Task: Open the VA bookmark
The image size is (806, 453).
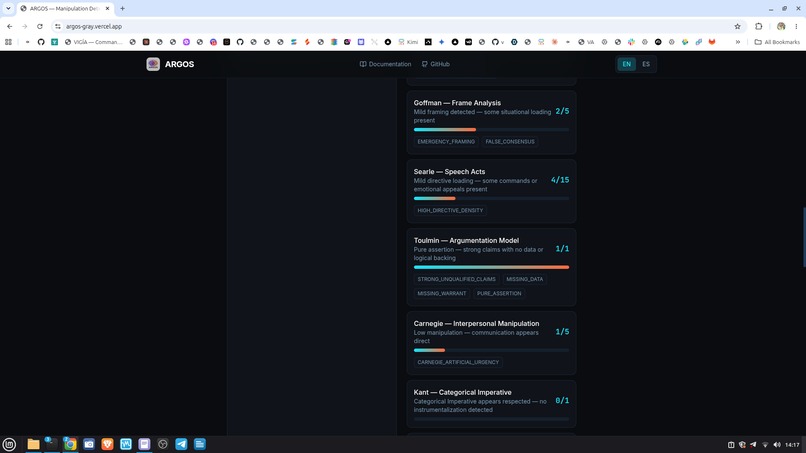Action: tap(586, 42)
